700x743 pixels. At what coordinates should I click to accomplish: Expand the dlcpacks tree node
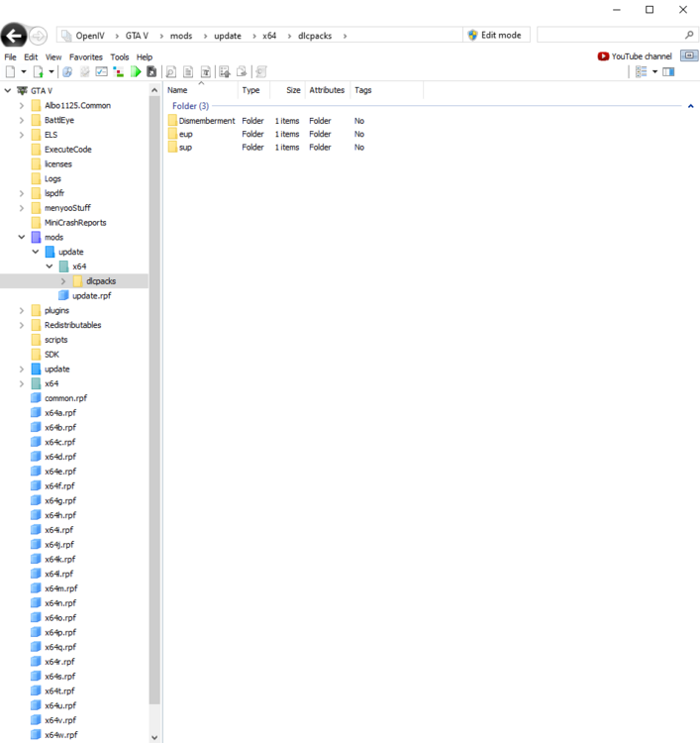pyautogui.click(x=63, y=281)
